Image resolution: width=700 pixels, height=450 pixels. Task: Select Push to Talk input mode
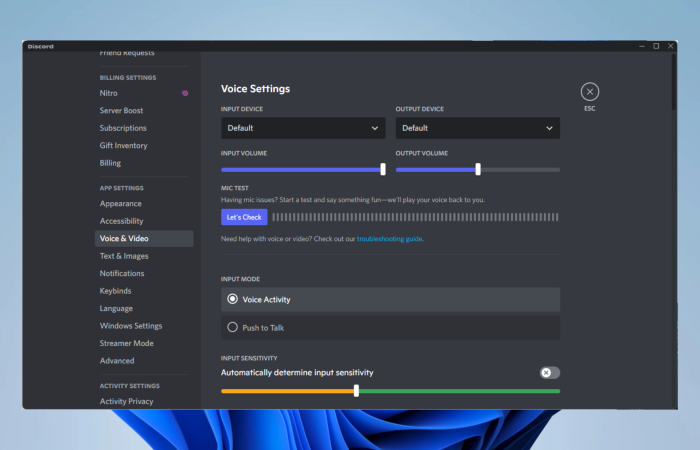pyautogui.click(x=390, y=328)
